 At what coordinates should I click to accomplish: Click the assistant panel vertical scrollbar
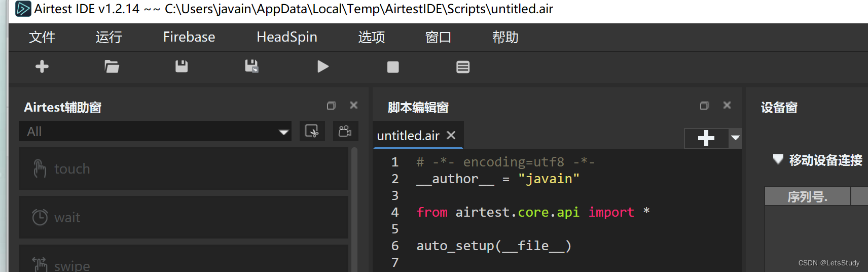(x=354, y=209)
